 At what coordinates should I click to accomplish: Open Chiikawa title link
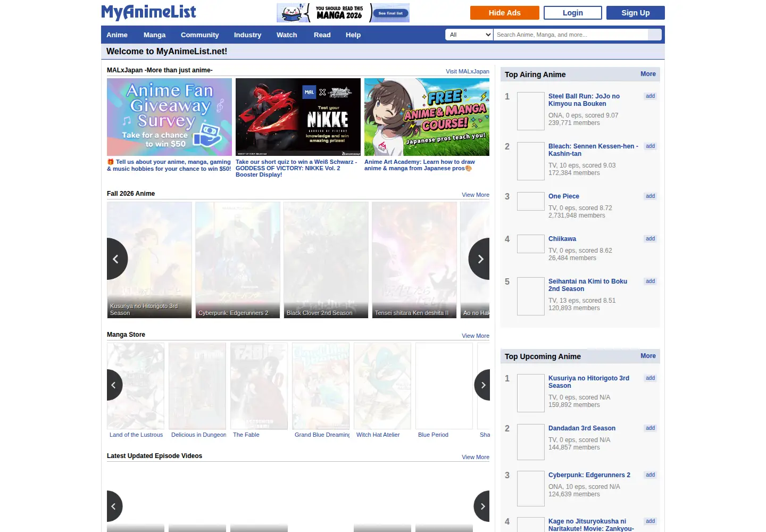562,239
